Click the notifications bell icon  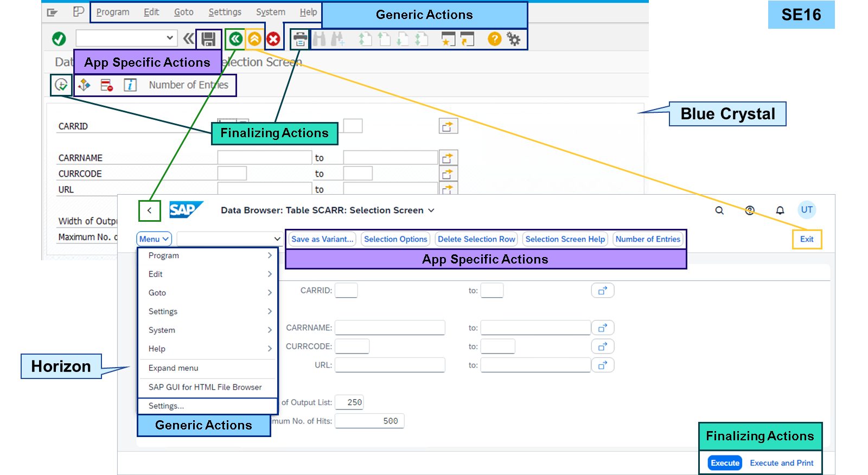[780, 210]
